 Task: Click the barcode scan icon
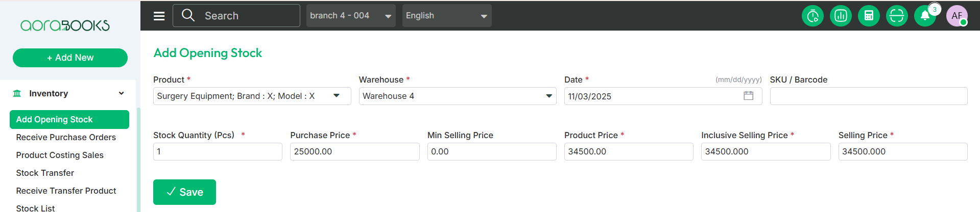(897, 16)
